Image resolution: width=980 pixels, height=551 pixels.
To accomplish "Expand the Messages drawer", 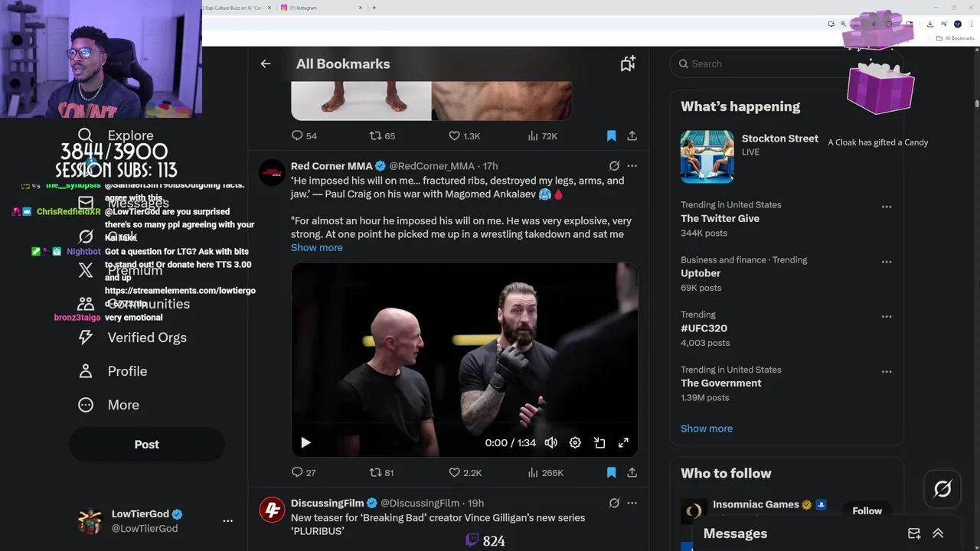I will pos(938,533).
